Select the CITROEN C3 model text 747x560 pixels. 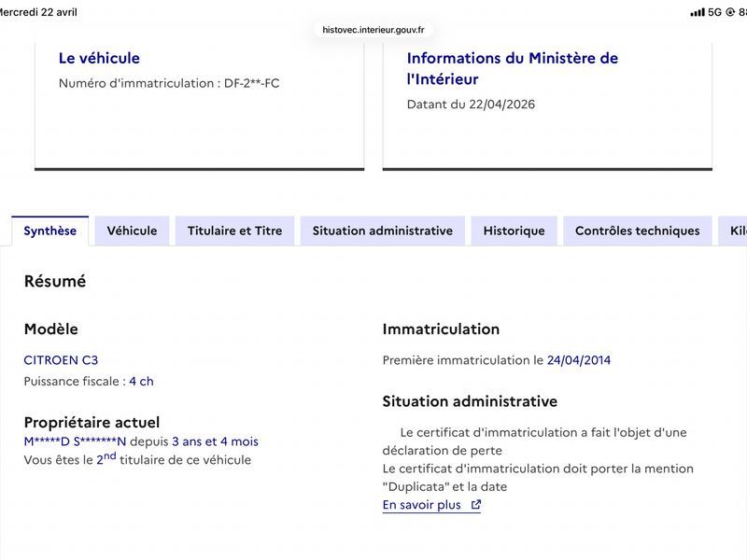[x=61, y=360]
